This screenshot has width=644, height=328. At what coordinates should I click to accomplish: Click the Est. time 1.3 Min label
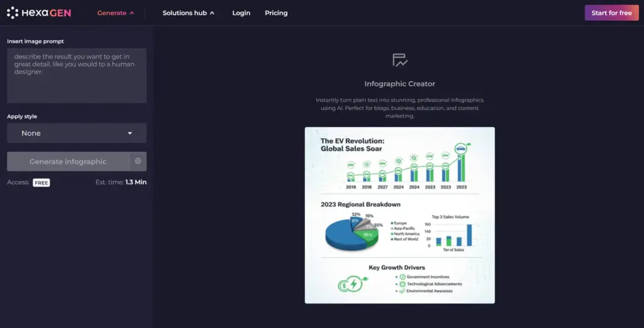(x=121, y=182)
